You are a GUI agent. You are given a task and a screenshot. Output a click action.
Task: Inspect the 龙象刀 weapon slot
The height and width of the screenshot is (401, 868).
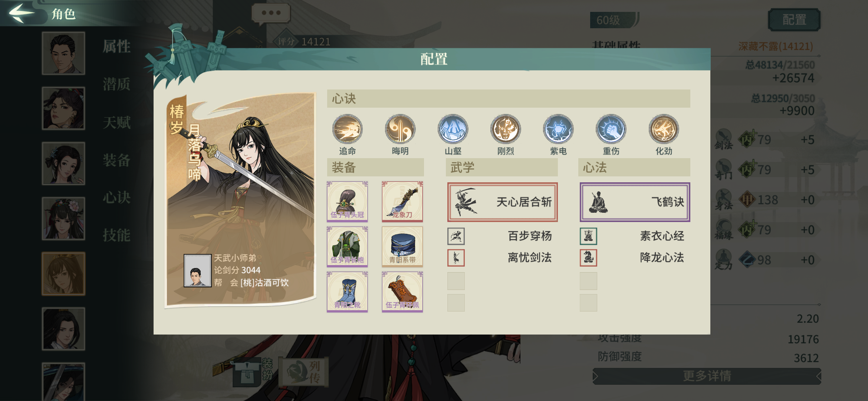click(402, 202)
